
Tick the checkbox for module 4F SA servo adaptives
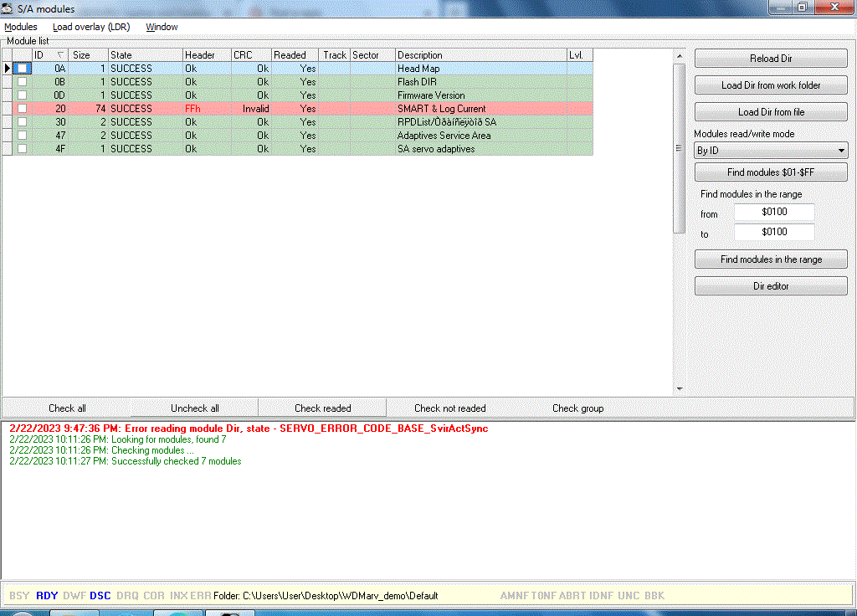click(x=22, y=149)
